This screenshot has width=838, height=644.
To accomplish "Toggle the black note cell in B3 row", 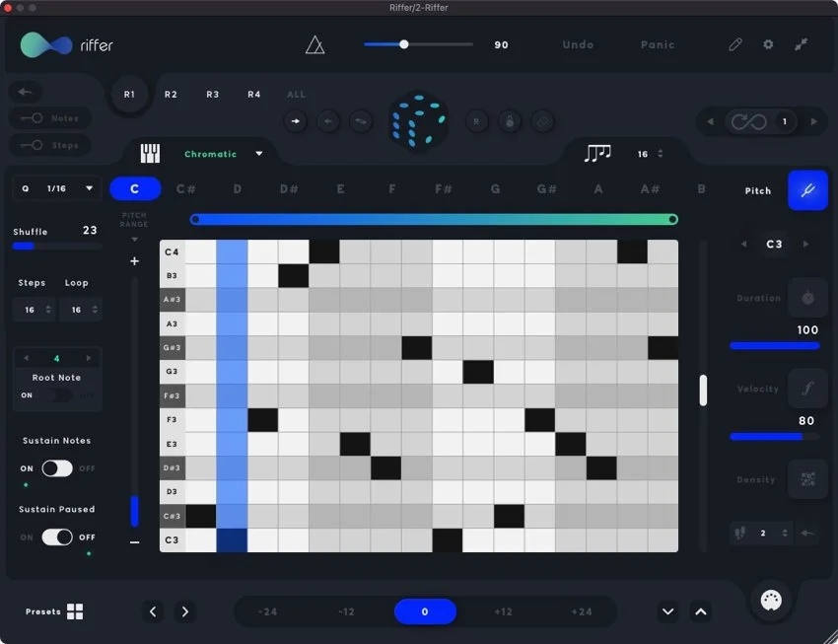I will pyautogui.click(x=294, y=275).
